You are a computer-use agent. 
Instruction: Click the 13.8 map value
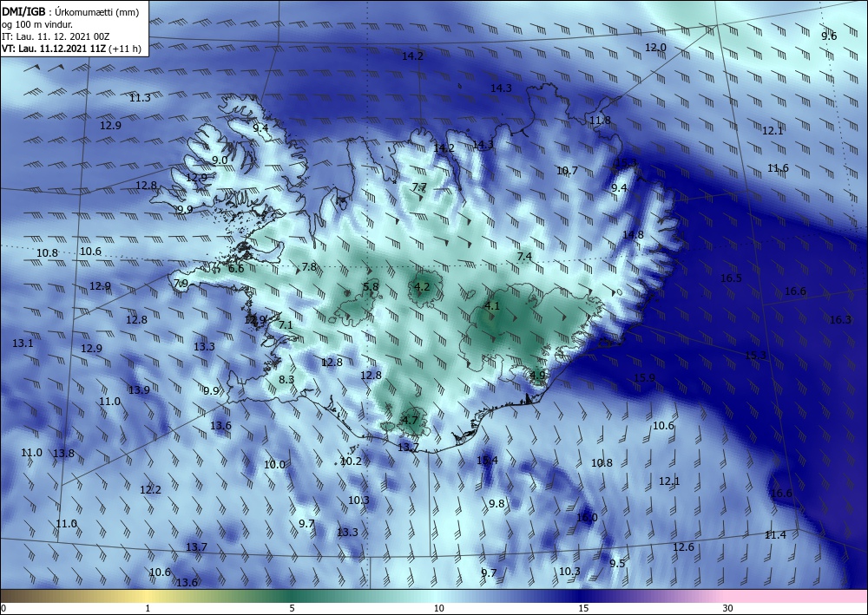pyautogui.click(x=63, y=454)
